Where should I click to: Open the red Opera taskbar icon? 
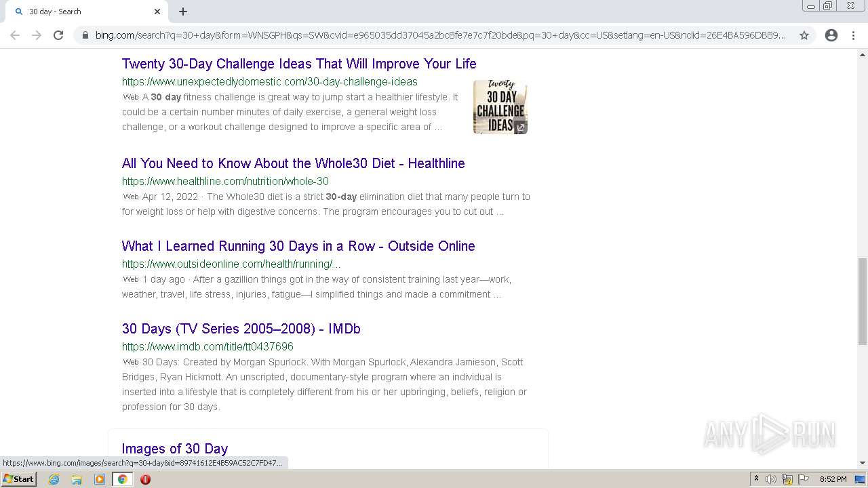pos(145,479)
